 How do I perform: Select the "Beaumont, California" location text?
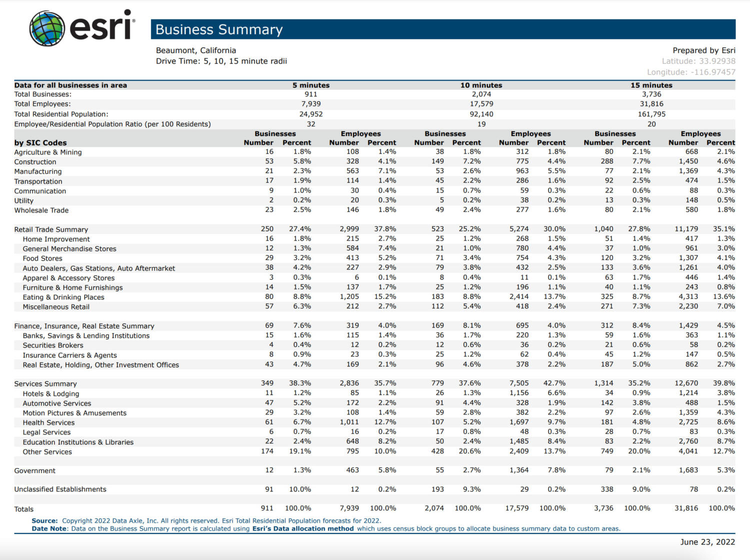pyautogui.click(x=196, y=50)
